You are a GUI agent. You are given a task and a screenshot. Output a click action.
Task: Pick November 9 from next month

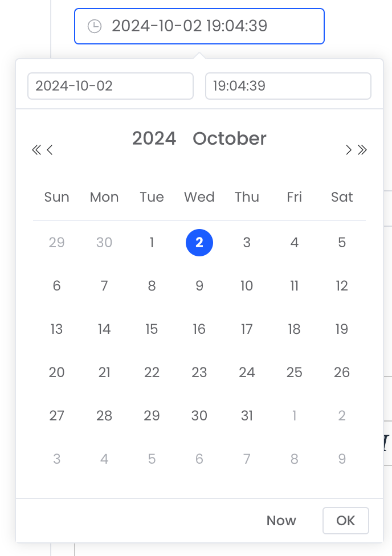pos(342,459)
